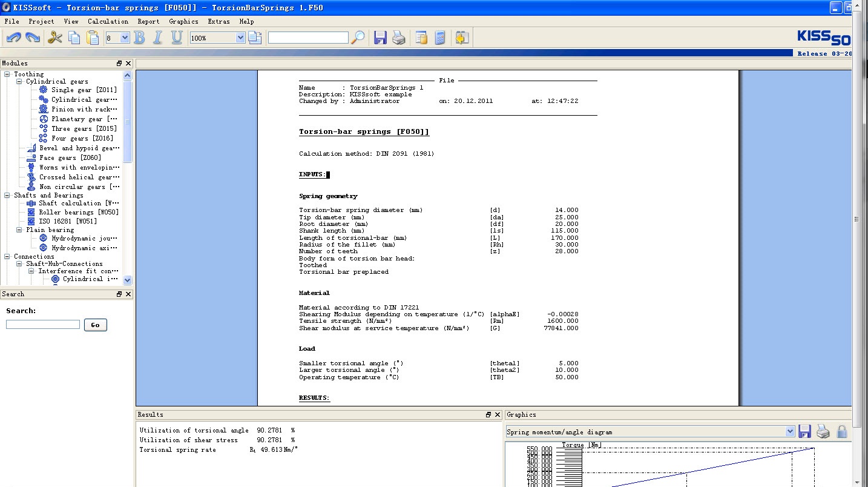Open the Report menu
The width and height of the screenshot is (868, 487).
click(x=148, y=21)
